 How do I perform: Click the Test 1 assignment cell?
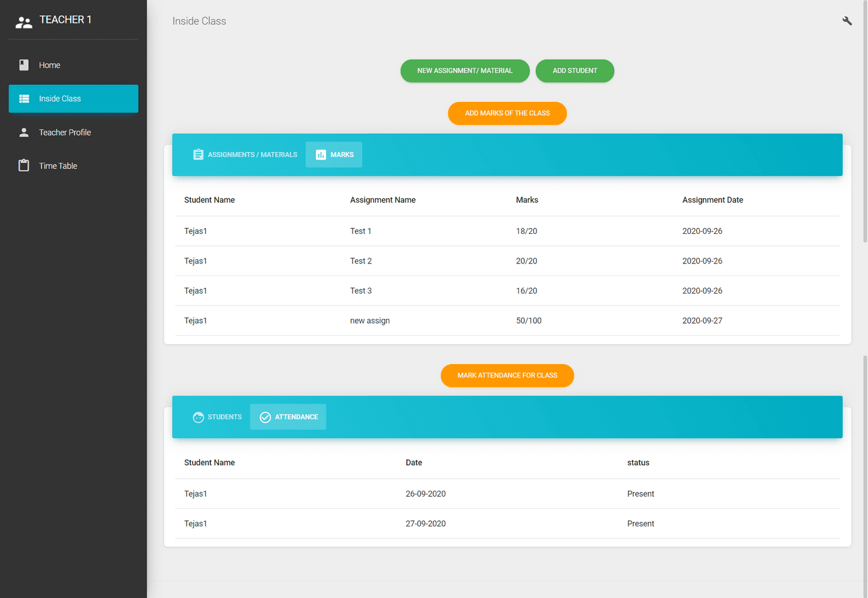point(360,231)
